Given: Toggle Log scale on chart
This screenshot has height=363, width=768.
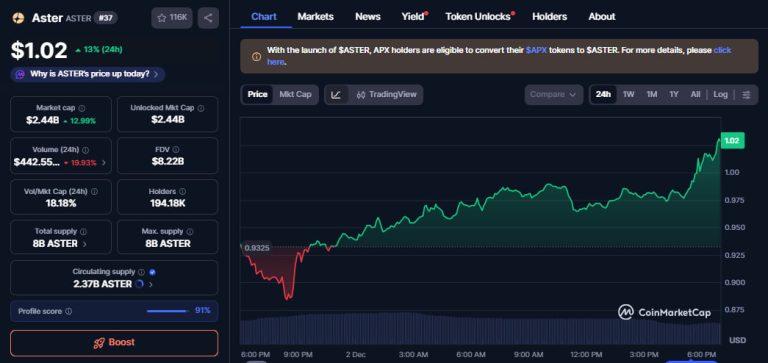Looking at the screenshot, I should (720, 95).
